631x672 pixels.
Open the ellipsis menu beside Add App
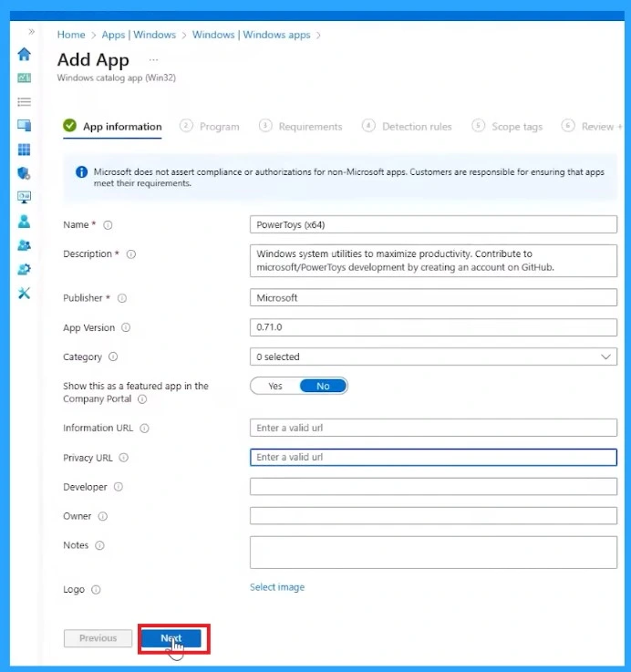[153, 59]
